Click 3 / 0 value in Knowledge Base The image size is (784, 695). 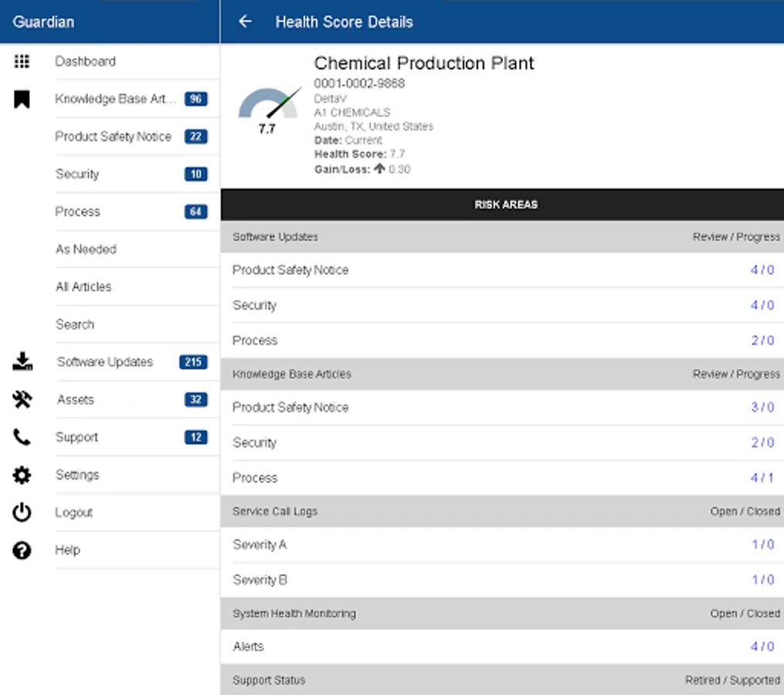click(762, 408)
